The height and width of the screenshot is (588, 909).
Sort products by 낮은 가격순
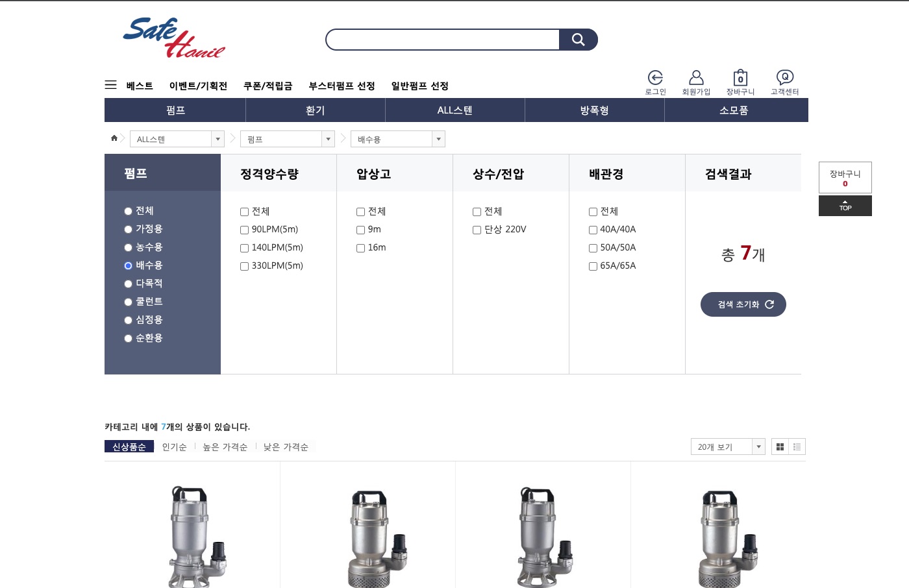tap(286, 447)
